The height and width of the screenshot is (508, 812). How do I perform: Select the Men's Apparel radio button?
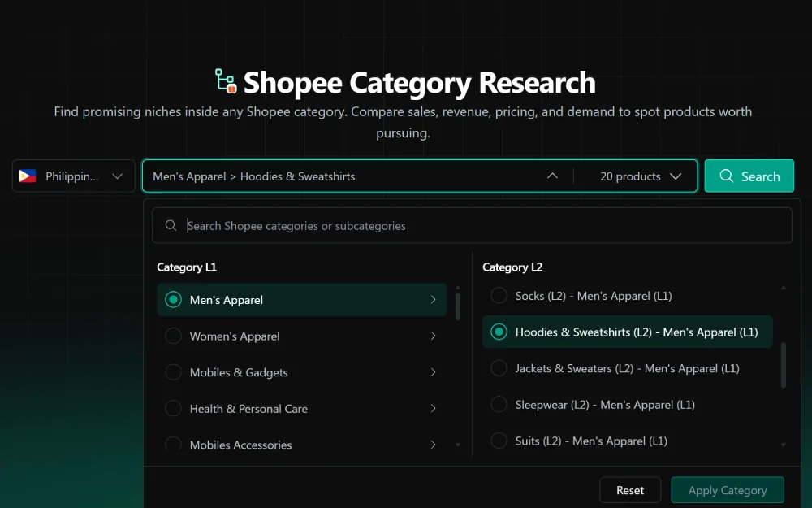click(173, 300)
